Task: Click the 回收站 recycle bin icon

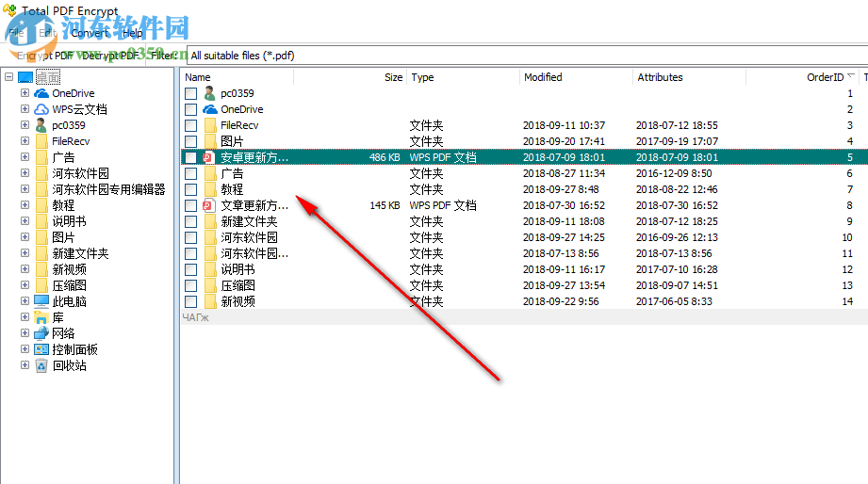Action: 41,365
